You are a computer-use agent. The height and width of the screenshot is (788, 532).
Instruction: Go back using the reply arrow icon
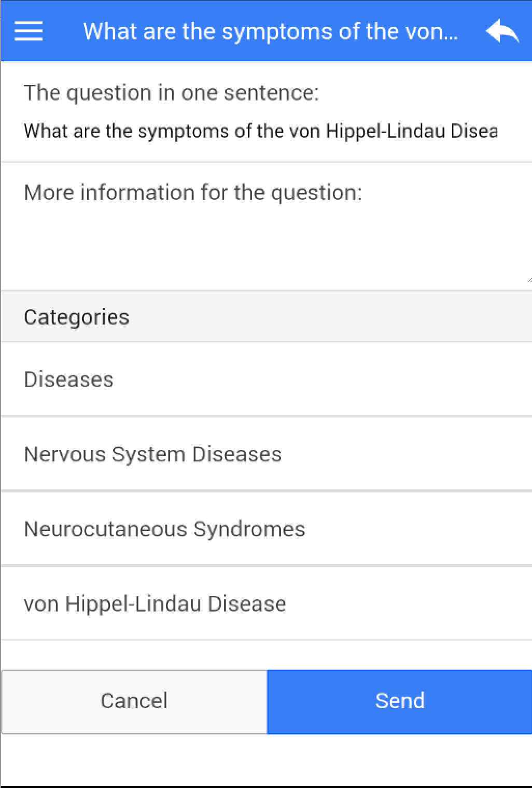point(502,31)
